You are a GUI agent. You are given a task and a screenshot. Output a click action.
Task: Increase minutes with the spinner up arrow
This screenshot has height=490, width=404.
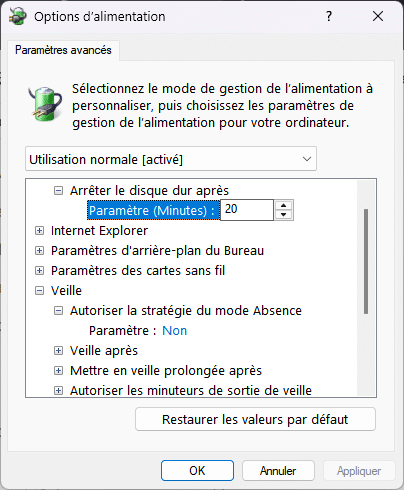pos(284,206)
